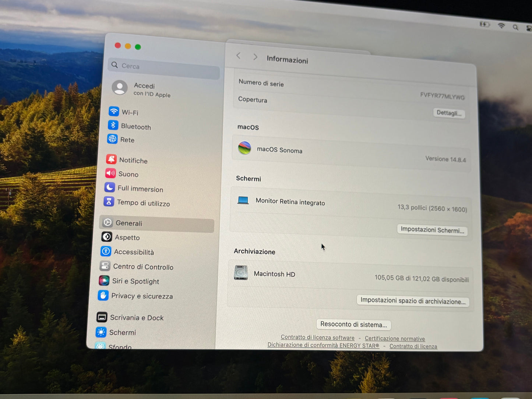
Task: Click Accedi con l'ID Apple
Action: [x=152, y=90]
